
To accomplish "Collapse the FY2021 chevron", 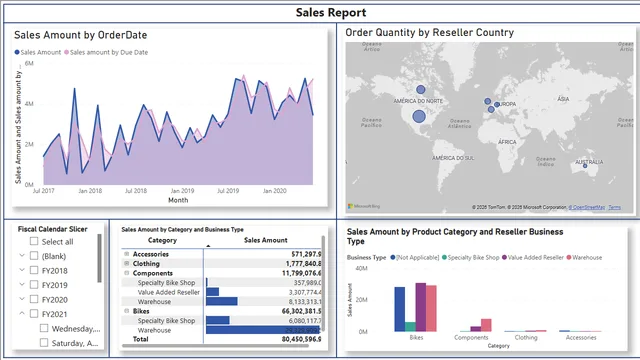I will (22, 313).
